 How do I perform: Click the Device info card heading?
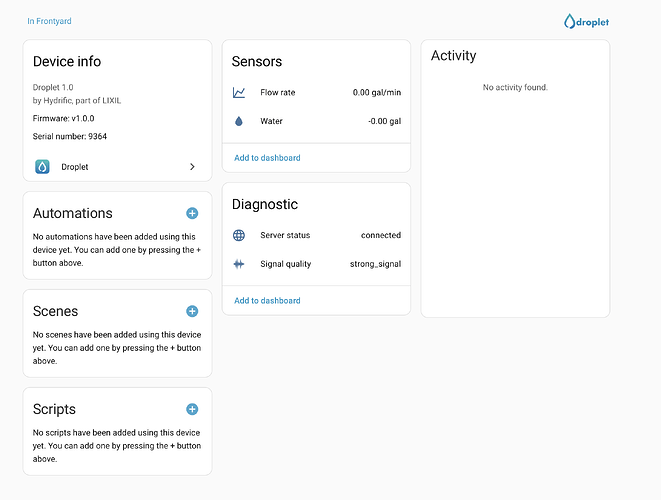[67, 62]
